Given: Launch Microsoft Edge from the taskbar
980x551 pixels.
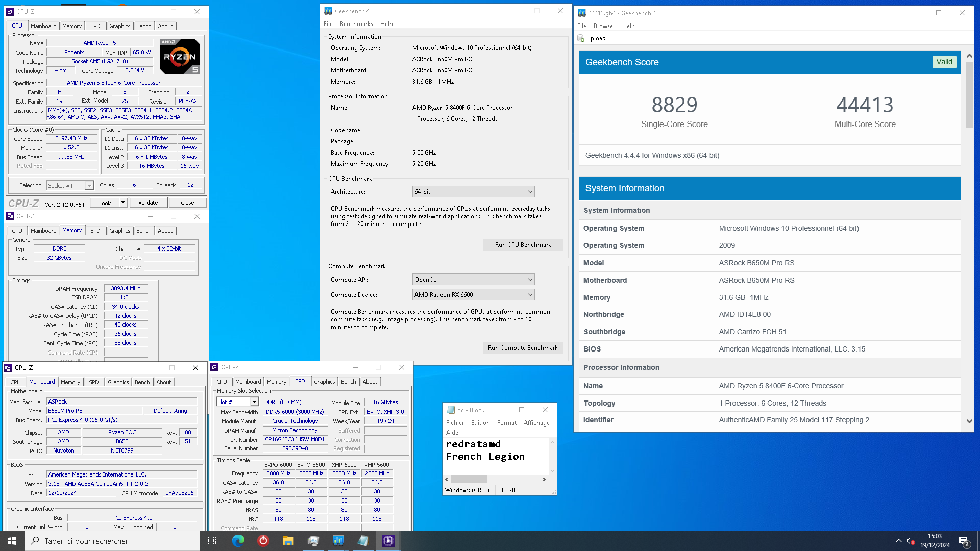Looking at the screenshot, I should [238, 541].
